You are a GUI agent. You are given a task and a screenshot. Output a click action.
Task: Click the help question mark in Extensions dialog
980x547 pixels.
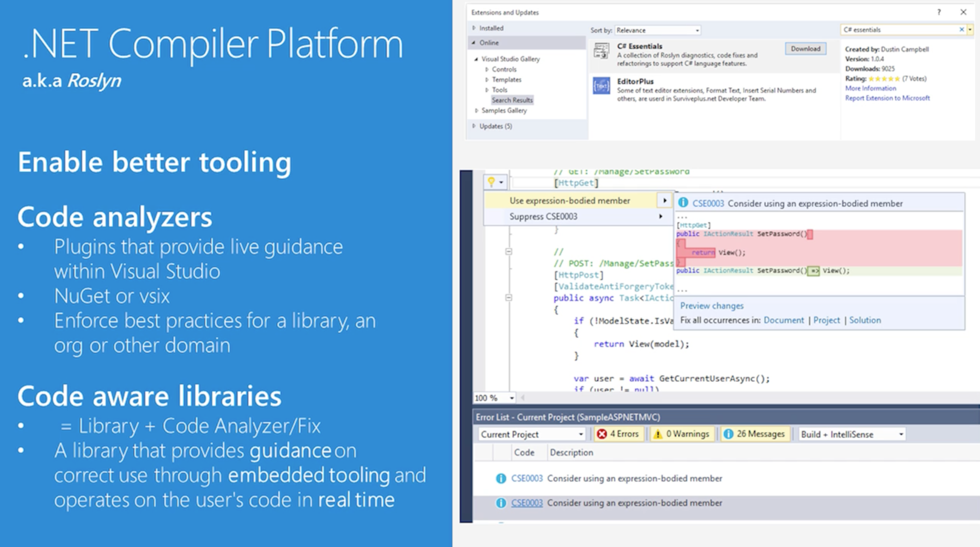click(939, 12)
